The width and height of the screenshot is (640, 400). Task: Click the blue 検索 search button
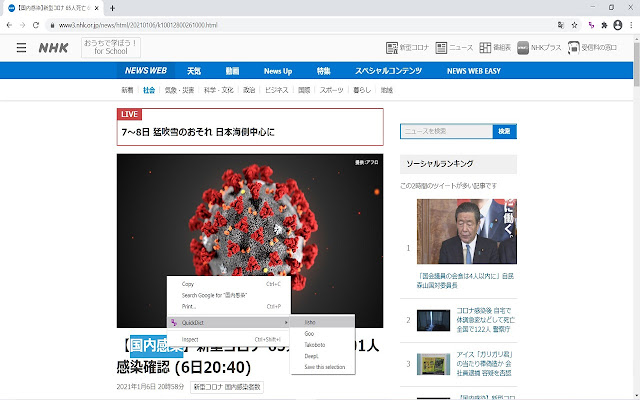pyautogui.click(x=504, y=131)
